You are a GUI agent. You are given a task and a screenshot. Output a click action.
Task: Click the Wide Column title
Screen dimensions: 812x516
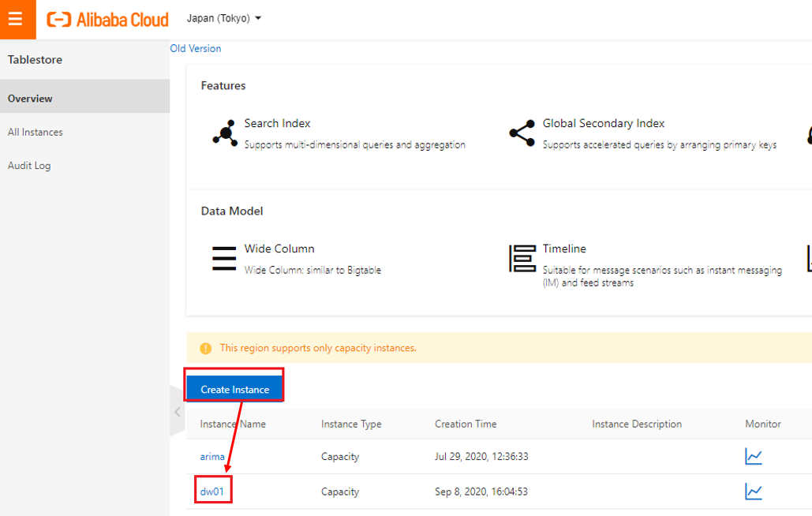[279, 249]
